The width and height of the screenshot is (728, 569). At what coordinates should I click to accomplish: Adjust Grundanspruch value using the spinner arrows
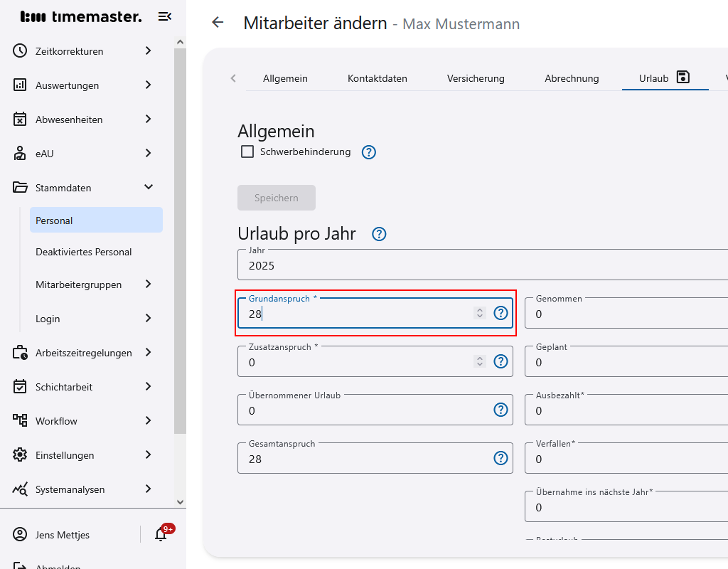(x=480, y=313)
